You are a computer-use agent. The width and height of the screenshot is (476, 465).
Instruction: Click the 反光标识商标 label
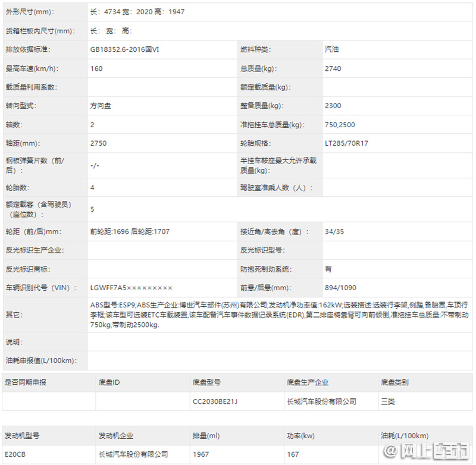28,269
